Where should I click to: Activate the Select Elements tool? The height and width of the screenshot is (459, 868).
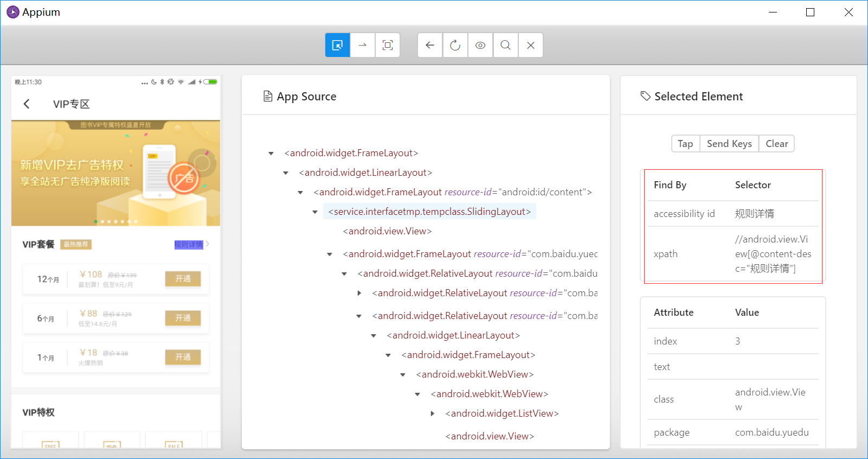pos(337,45)
